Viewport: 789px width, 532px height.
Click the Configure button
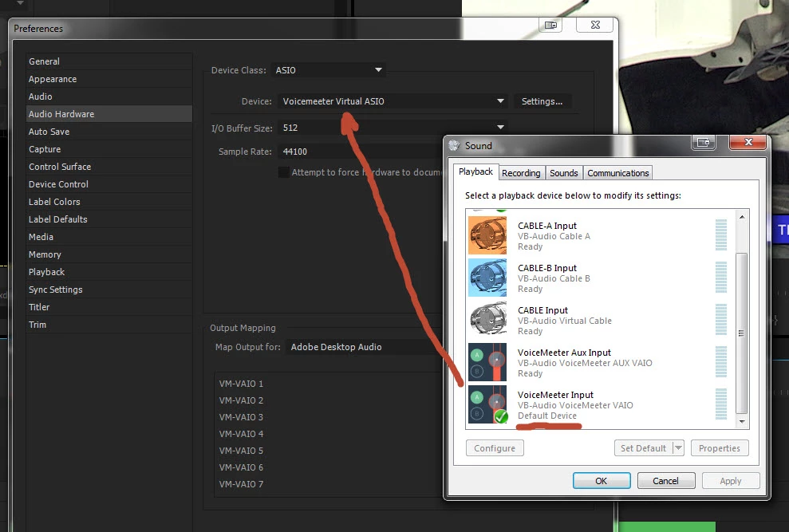[x=495, y=448]
